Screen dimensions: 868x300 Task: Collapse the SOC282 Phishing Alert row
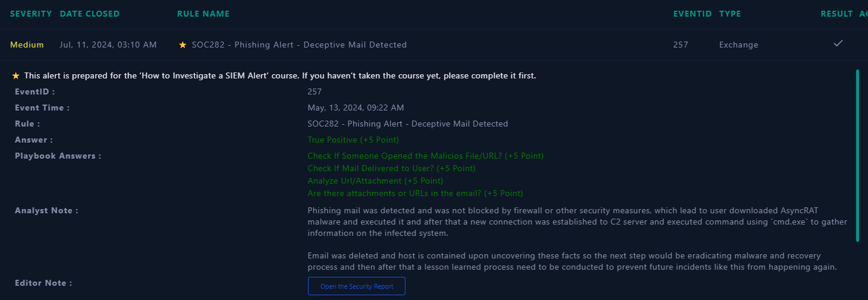click(434, 45)
